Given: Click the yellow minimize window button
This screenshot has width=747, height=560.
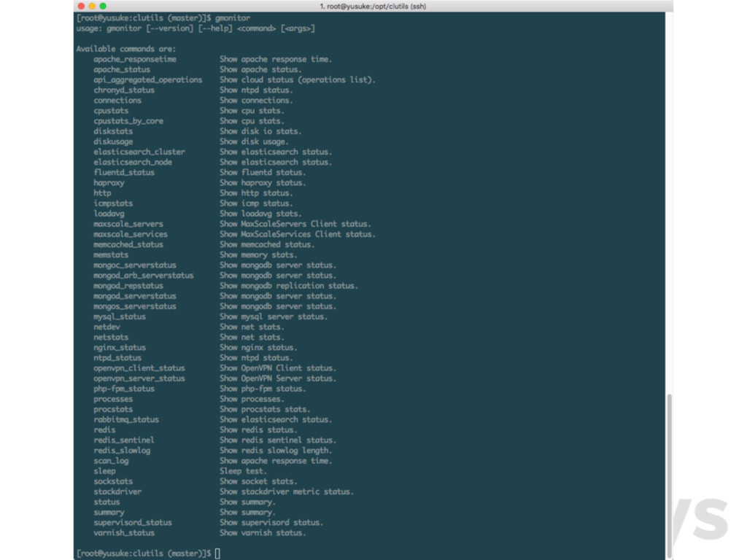Looking at the screenshot, I should pyautogui.click(x=92, y=6).
